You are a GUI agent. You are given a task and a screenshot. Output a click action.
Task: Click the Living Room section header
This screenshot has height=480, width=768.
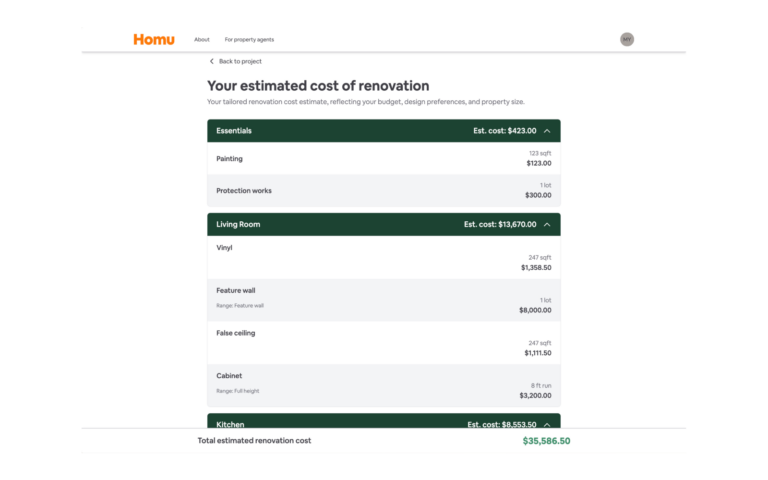click(384, 224)
